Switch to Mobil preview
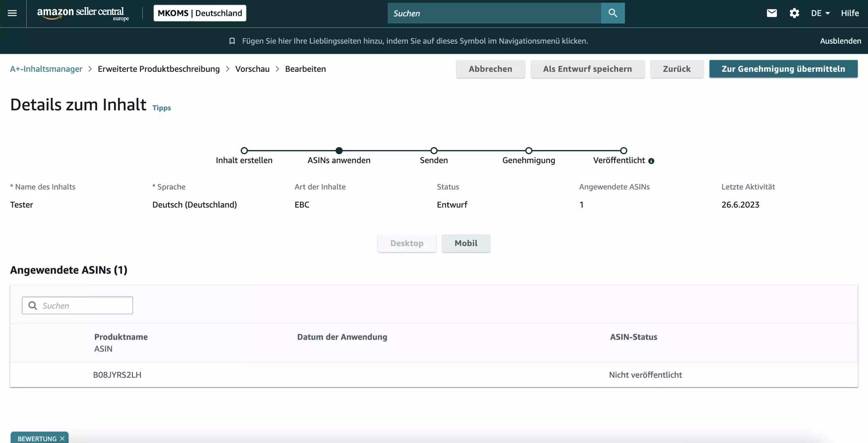The image size is (868, 443). pyautogui.click(x=466, y=243)
